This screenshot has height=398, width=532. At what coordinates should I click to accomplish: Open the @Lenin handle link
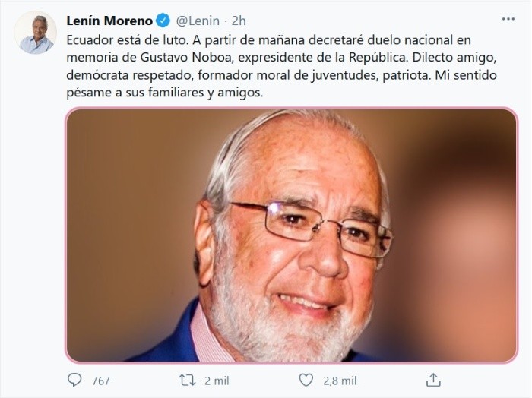tap(198, 20)
